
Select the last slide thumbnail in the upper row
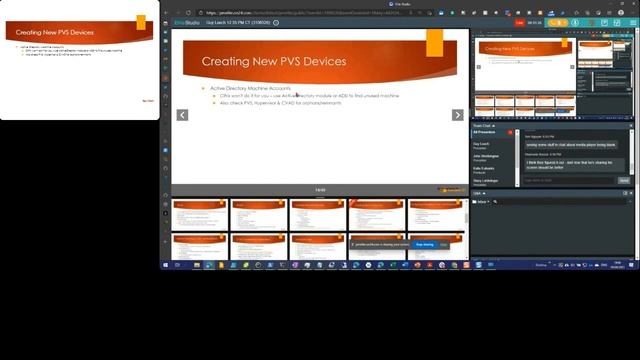coord(436,215)
